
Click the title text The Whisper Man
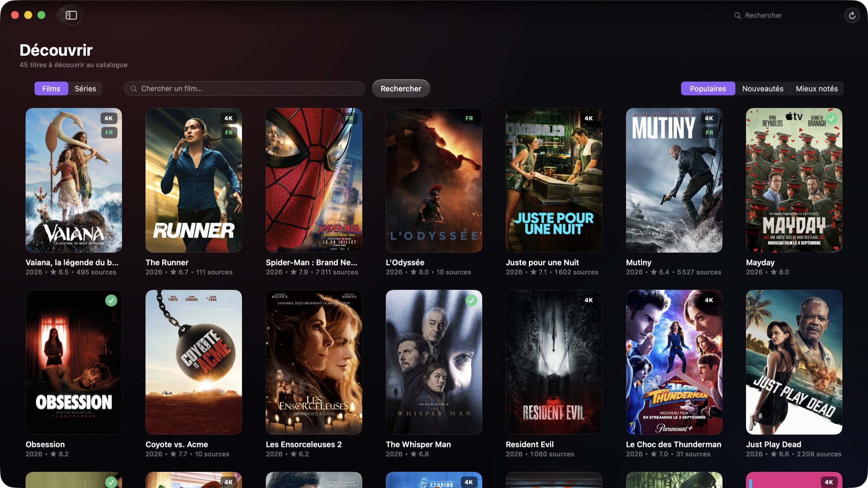click(418, 444)
